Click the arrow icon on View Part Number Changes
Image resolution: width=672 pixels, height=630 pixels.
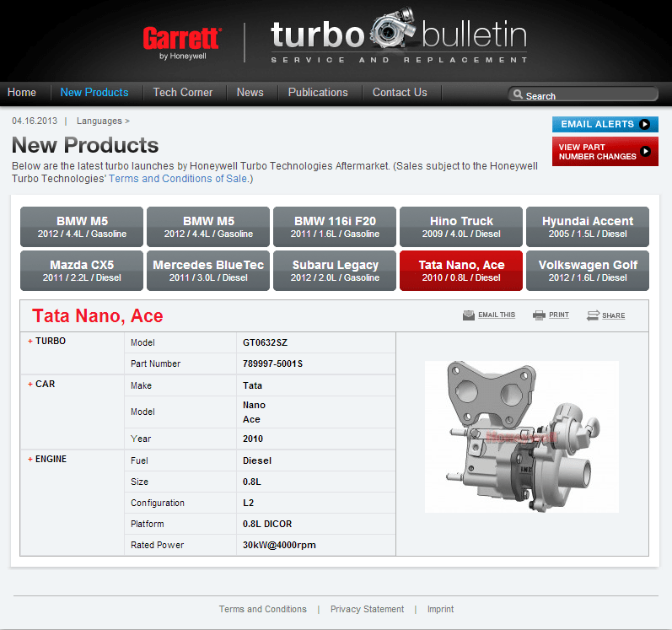pos(645,151)
